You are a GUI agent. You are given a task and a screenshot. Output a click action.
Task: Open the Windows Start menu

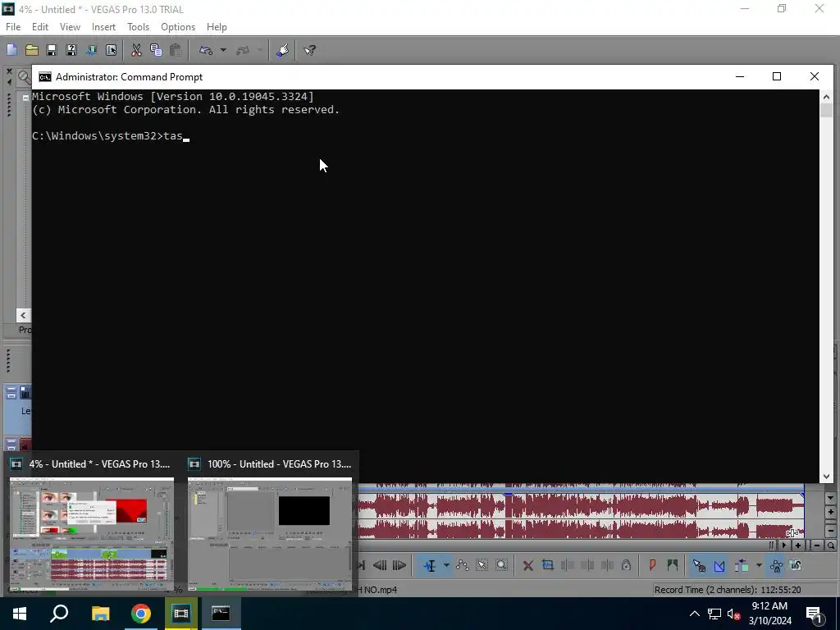[x=20, y=614]
